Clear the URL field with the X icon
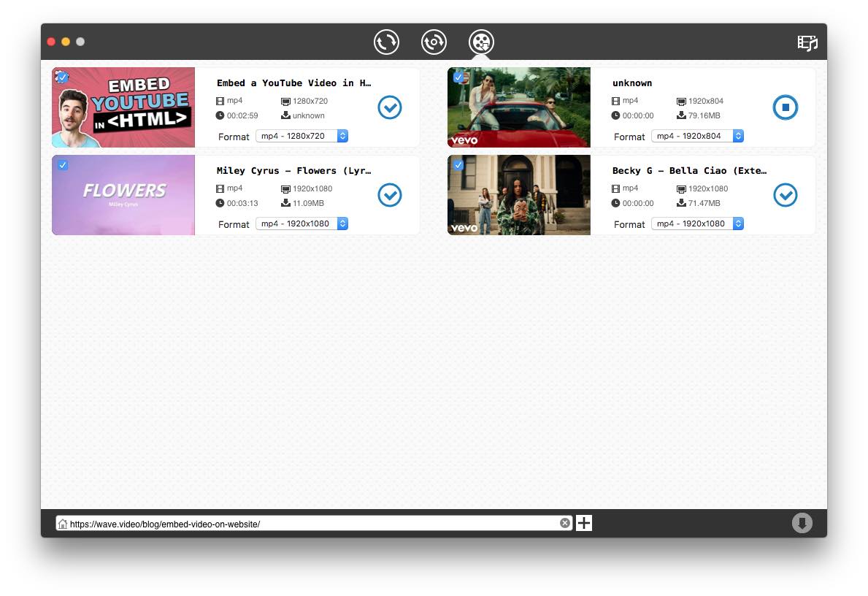Image resolution: width=868 pixels, height=596 pixels. tap(564, 523)
